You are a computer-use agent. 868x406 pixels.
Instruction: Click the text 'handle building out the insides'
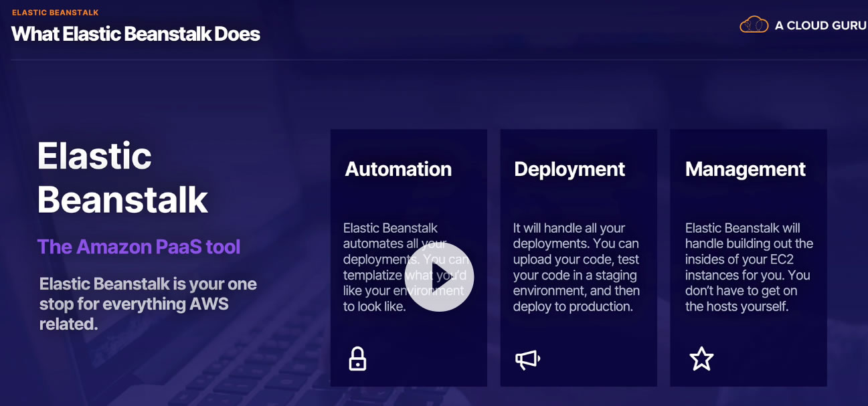point(749,251)
